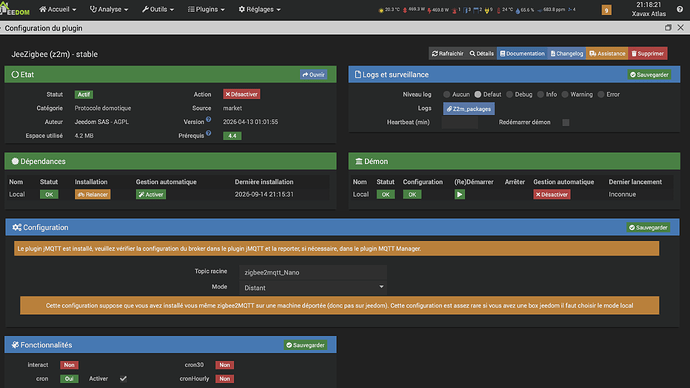Viewport: 690px width, 388px height.
Task: Click the 65.6 % humidity droplet summary
Action: (x=525, y=9)
